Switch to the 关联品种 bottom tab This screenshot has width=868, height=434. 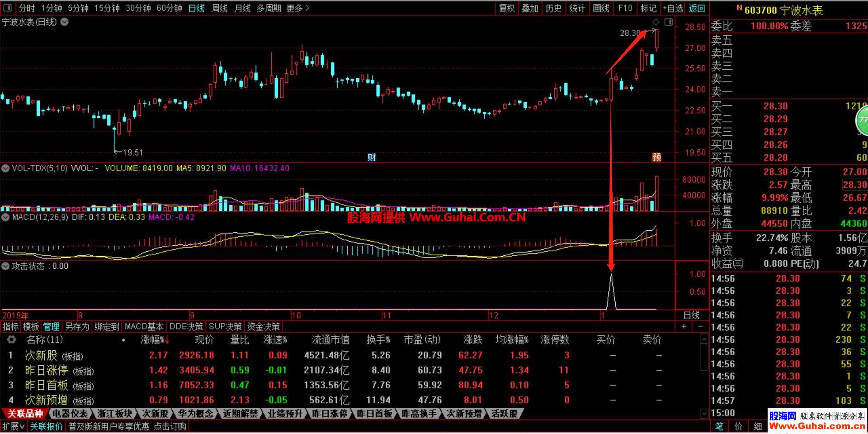(24, 414)
